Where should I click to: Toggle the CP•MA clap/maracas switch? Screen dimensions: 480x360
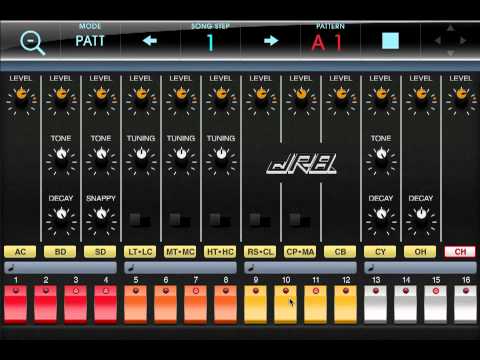point(300,220)
